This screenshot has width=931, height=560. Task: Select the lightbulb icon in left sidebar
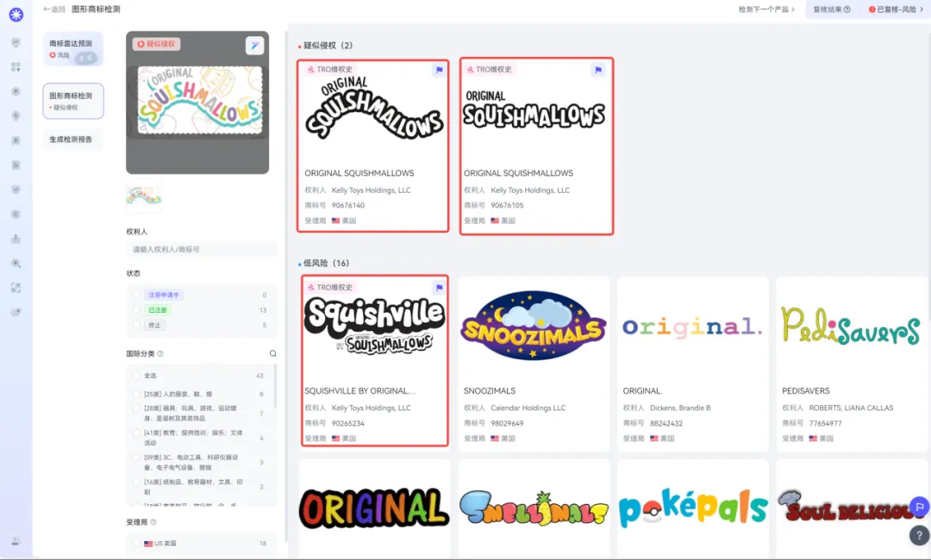(x=16, y=115)
